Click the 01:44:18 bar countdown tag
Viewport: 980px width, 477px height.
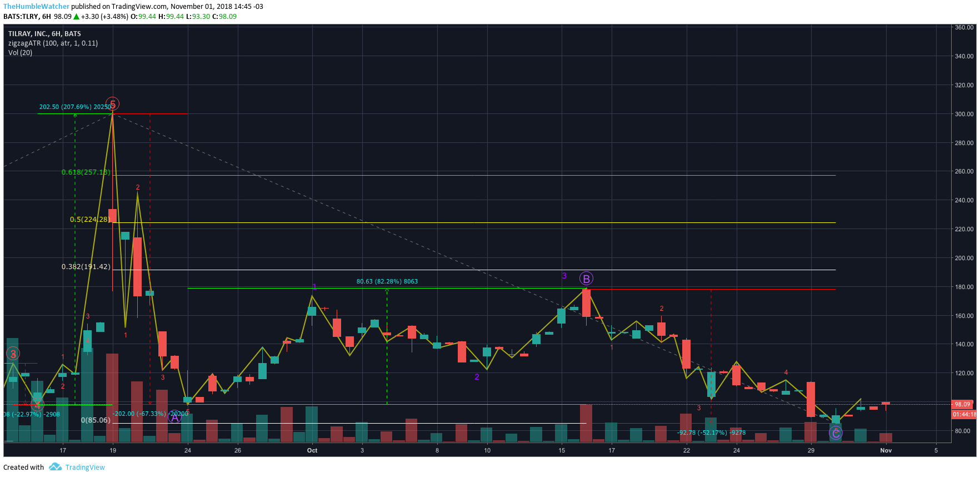(964, 414)
